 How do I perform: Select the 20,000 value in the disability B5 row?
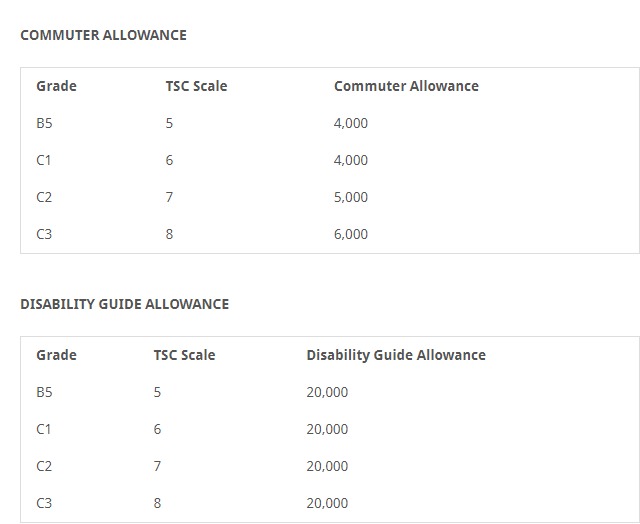click(x=327, y=392)
